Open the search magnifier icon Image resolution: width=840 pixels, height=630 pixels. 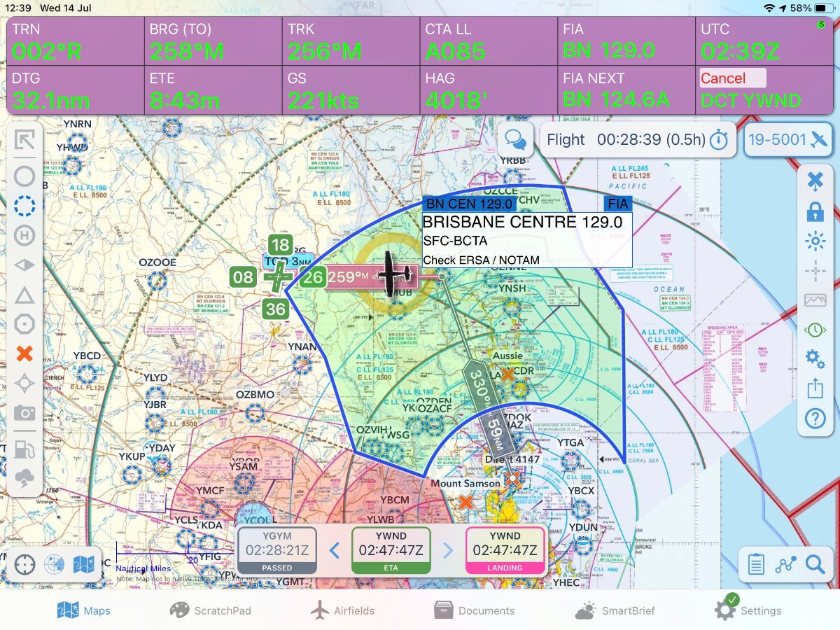tap(815, 564)
